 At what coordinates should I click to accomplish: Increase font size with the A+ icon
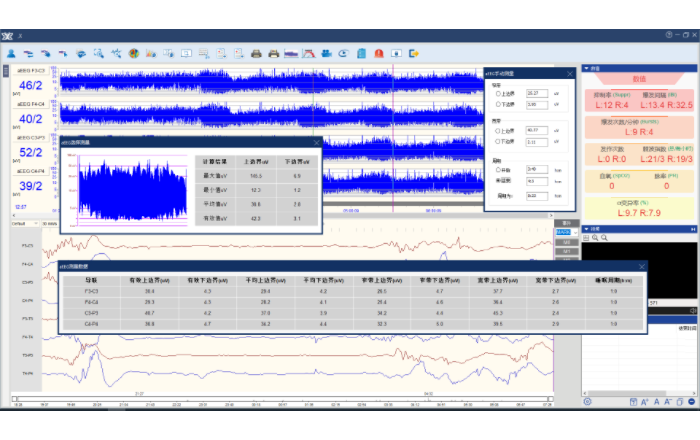[645, 402]
